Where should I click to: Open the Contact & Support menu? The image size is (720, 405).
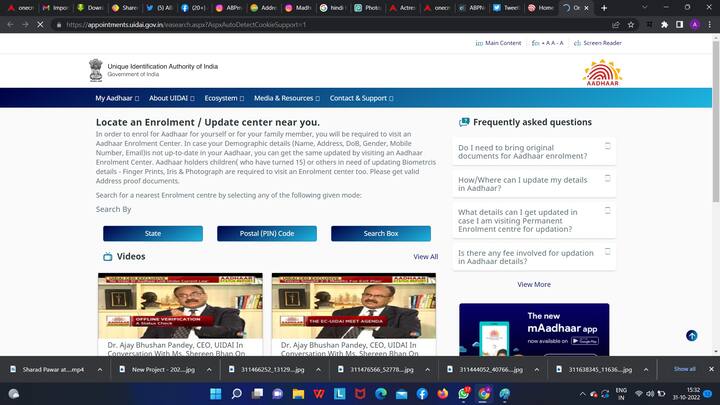click(x=361, y=98)
